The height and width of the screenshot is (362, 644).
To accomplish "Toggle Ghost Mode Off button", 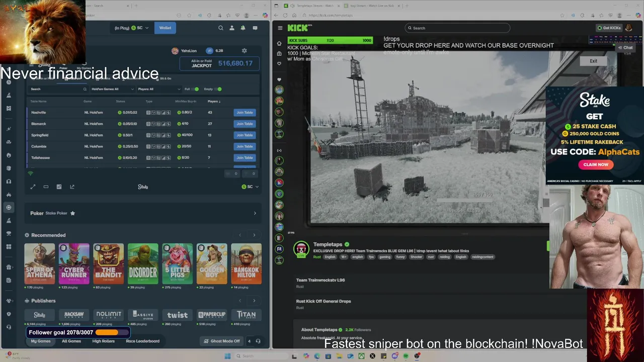I will [222, 341].
